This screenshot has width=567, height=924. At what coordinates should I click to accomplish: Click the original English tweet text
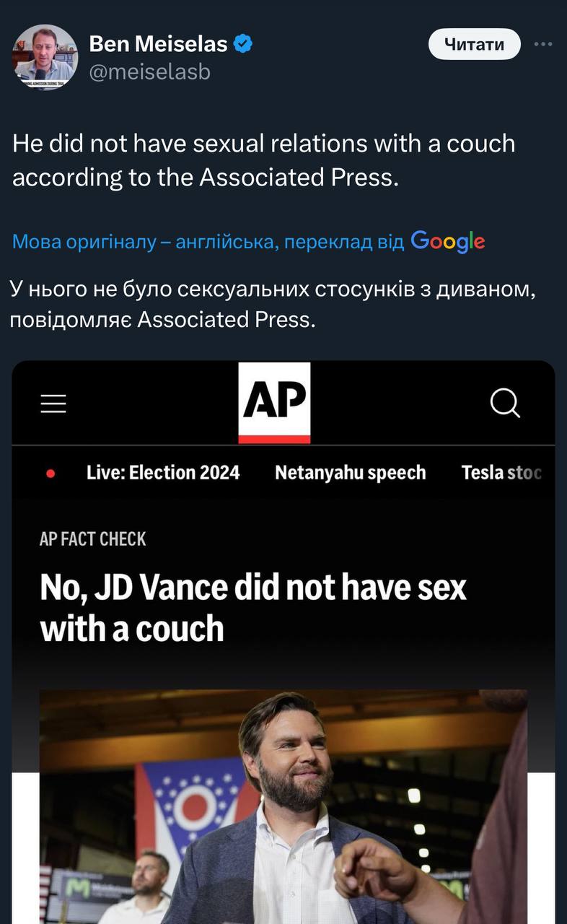pos(264,160)
